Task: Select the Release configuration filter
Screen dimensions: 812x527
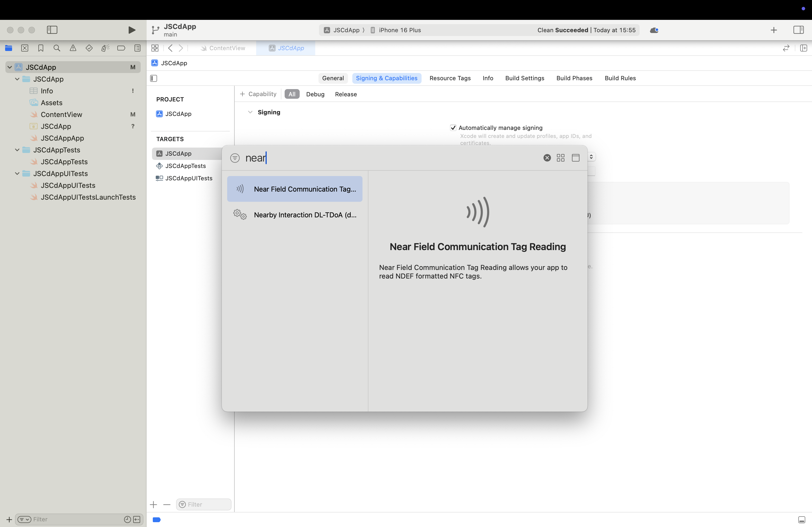Action: 346,94
